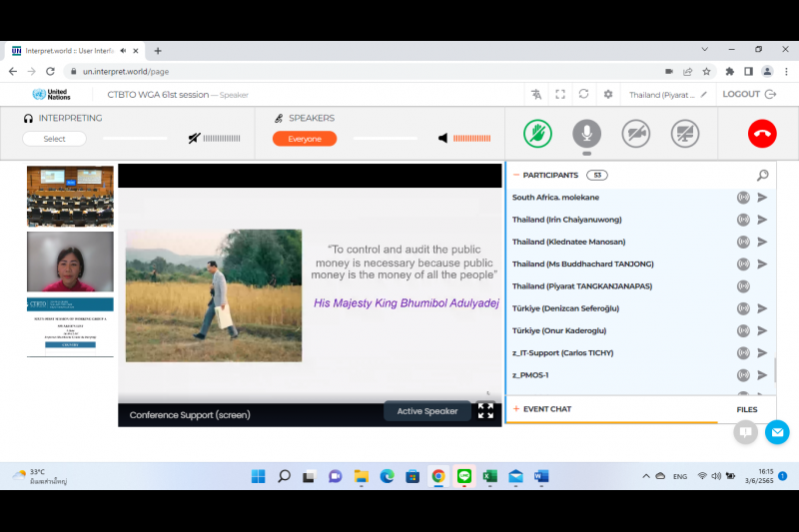Open the settings gear icon
This screenshot has width=799, height=532.
point(608,95)
